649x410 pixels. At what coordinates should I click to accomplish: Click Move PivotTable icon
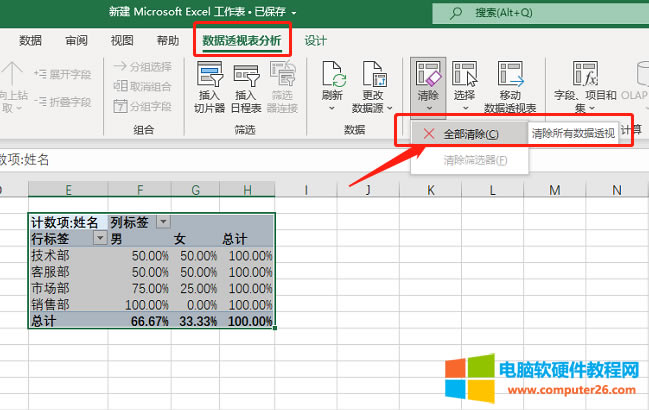tap(509, 77)
